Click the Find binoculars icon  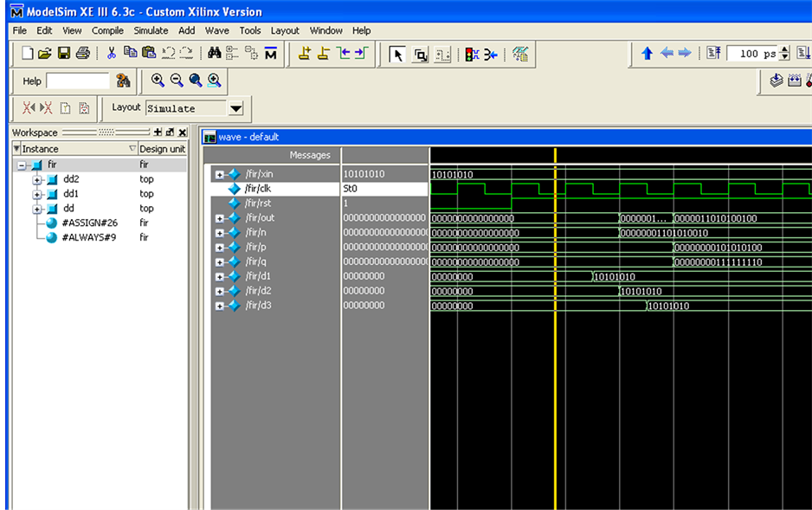click(214, 54)
